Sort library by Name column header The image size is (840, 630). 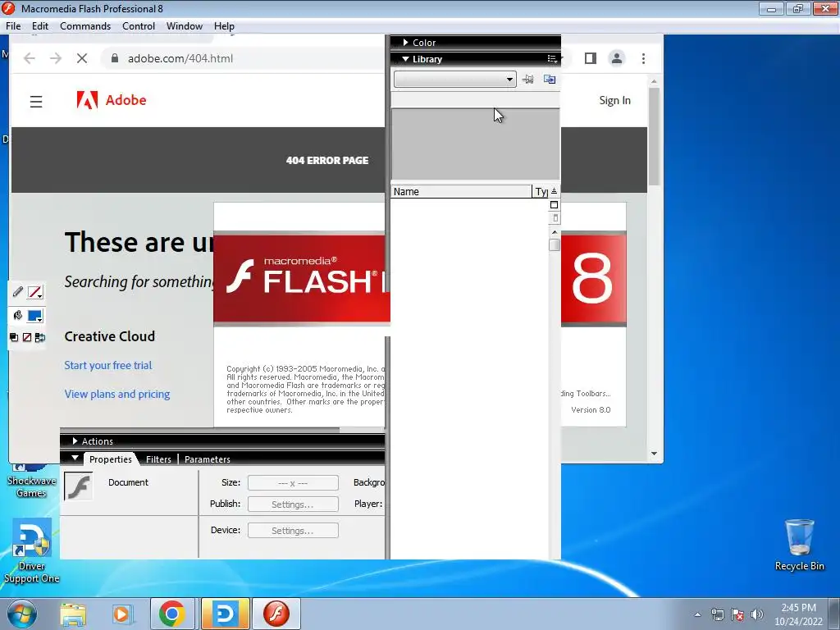(x=461, y=192)
